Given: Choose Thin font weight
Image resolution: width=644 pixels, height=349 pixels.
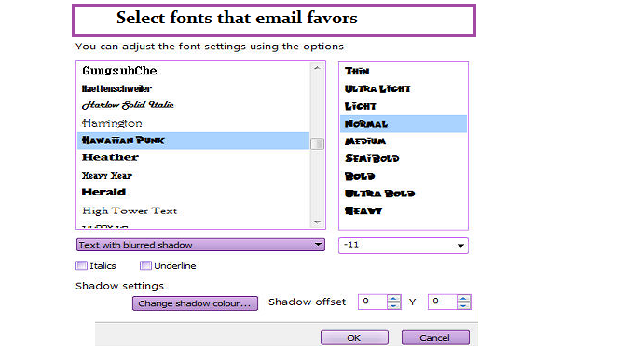Looking at the screenshot, I should click(404, 71).
